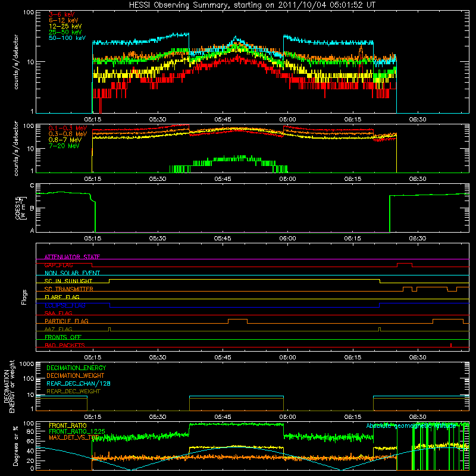This screenshot has width=476, height=476.
Task: Select the 25-50 keV legend label
Action: click(65, 32)
